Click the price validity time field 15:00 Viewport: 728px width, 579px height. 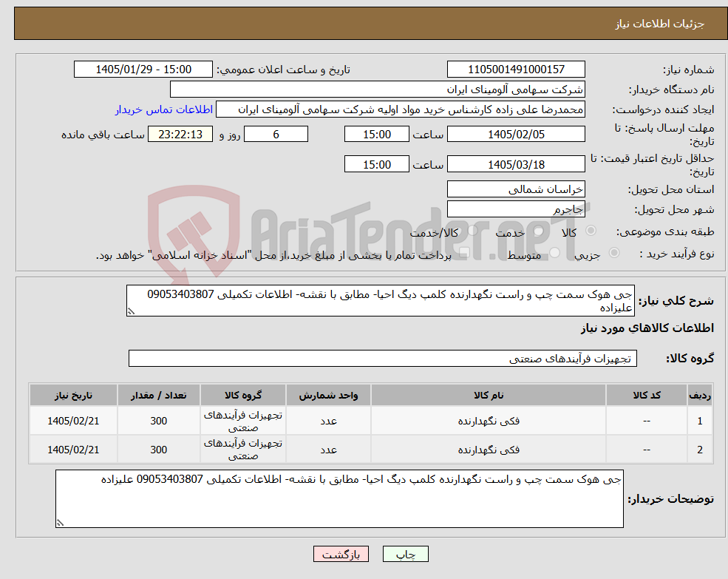(376, 164)
